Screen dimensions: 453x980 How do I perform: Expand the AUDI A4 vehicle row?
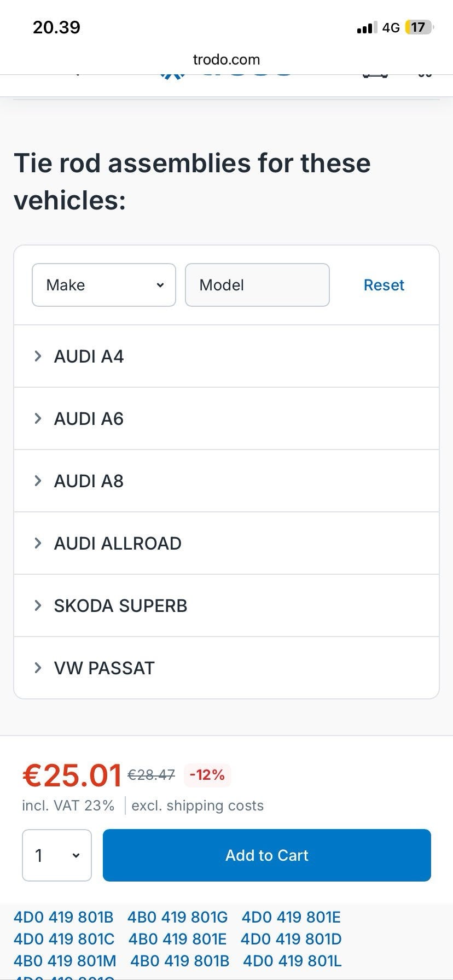click(89, 357)
